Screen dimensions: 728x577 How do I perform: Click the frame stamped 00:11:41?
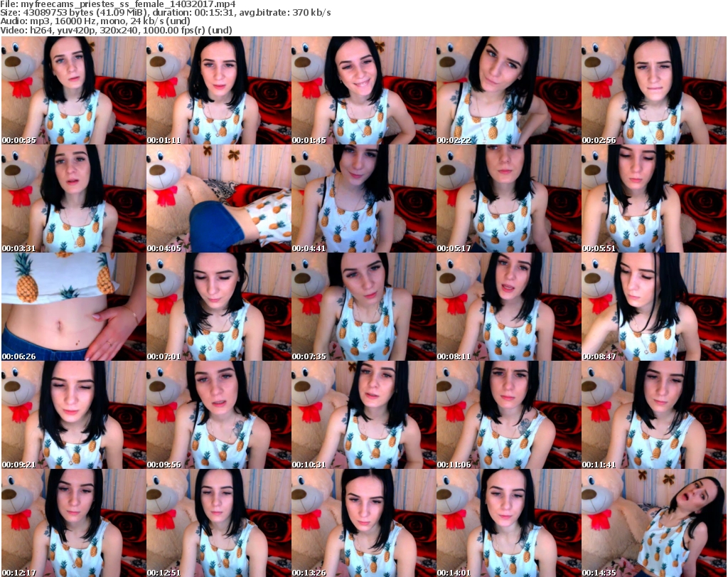click(654, 415)
